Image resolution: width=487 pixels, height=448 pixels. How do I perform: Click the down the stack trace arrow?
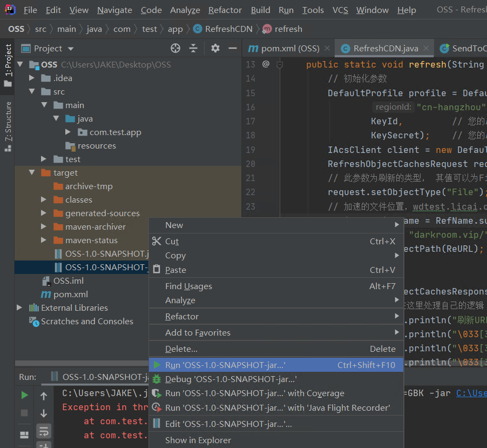point(44,413)
